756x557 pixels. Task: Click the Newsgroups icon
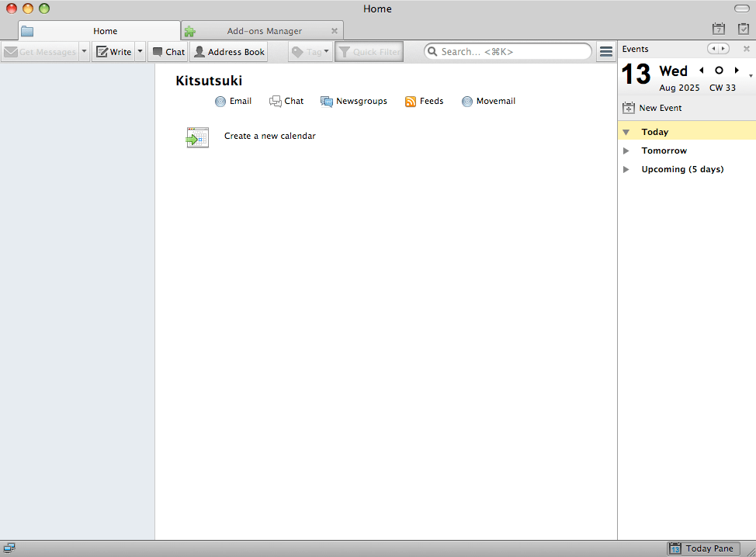[x=327, y=102]
